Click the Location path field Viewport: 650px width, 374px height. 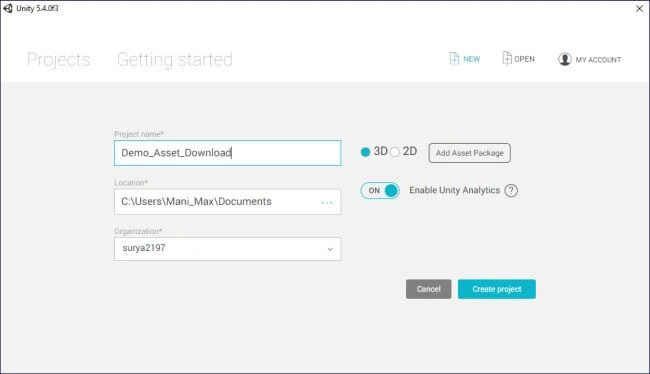pos(228,202)
